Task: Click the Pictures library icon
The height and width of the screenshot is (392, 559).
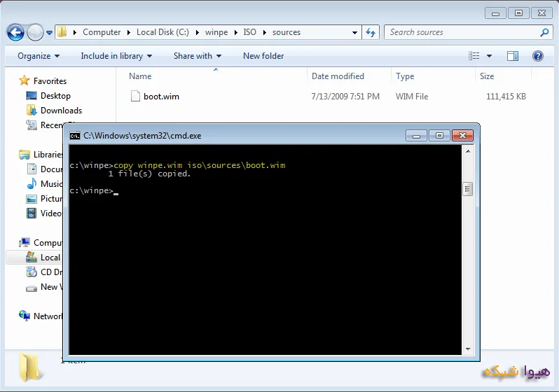Action: [32, 199]
